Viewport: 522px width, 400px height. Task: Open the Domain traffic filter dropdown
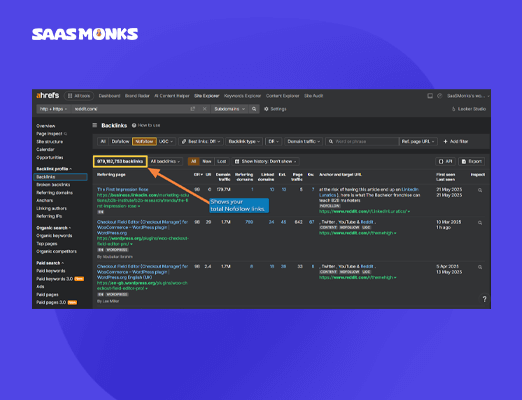pyautogui.click(x=303, y=142)
